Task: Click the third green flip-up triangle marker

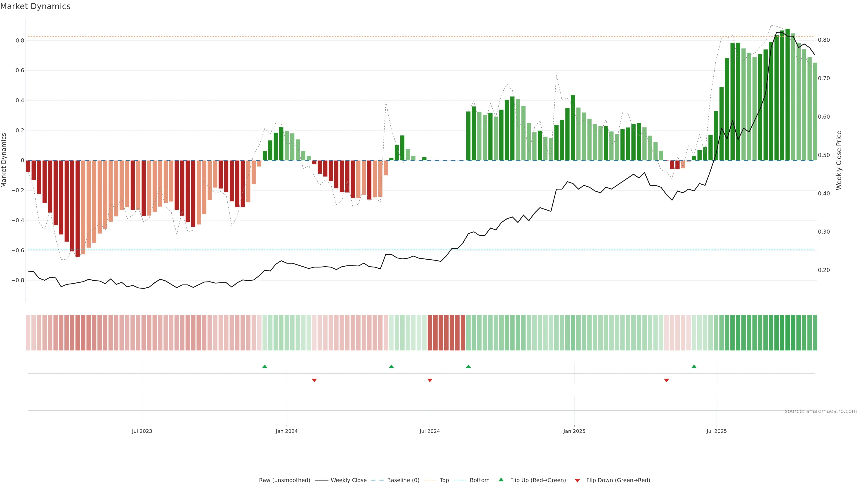Action: point(468,366)
